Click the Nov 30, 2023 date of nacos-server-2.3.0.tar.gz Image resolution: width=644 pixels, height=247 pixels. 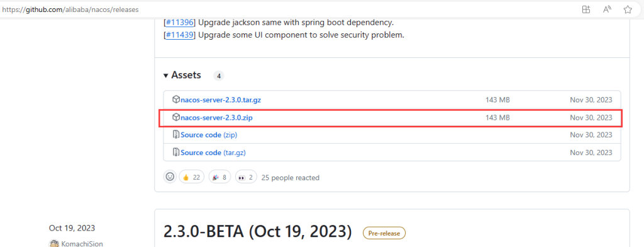pos(591,100)
